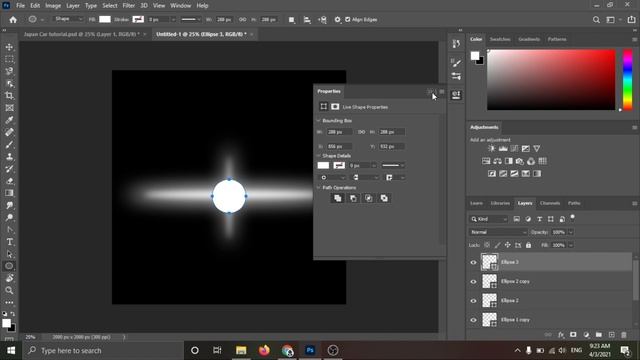Open the layer styles fx button
Screen dimensions: 640x360
pyautogui.click(x=561, y=335)
